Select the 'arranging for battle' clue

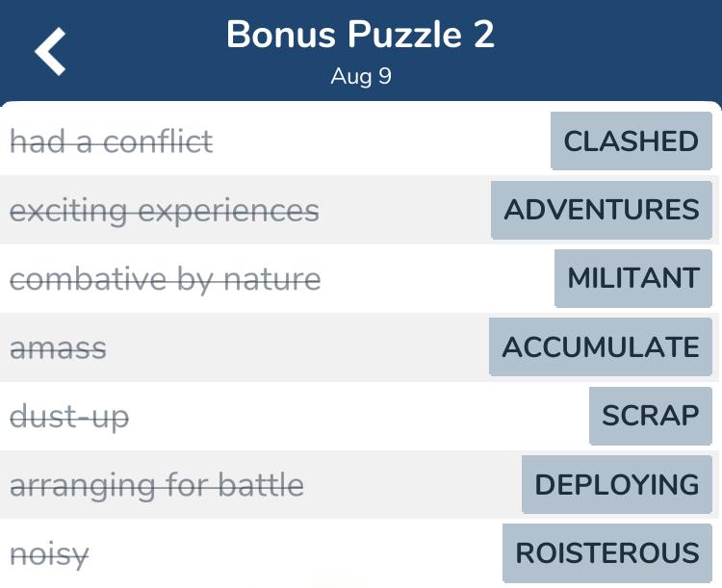point(157,486)
